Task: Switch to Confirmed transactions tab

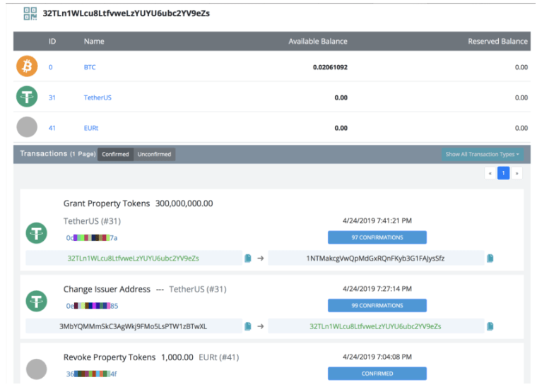Action: tap(115, 154)
